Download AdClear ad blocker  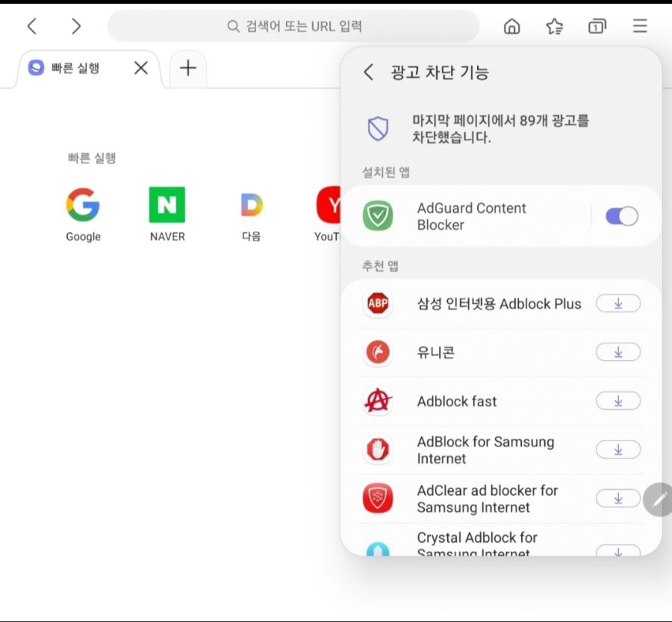[x=618, y=498]
